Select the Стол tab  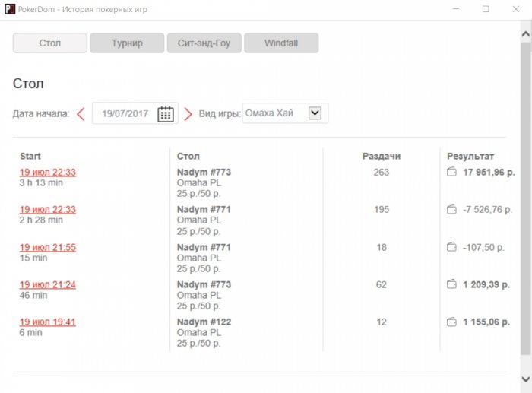tap(50, 43)
